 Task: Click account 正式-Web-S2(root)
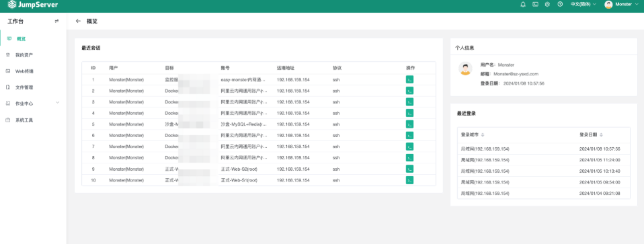pyautogui.click(x=239, y=169)
